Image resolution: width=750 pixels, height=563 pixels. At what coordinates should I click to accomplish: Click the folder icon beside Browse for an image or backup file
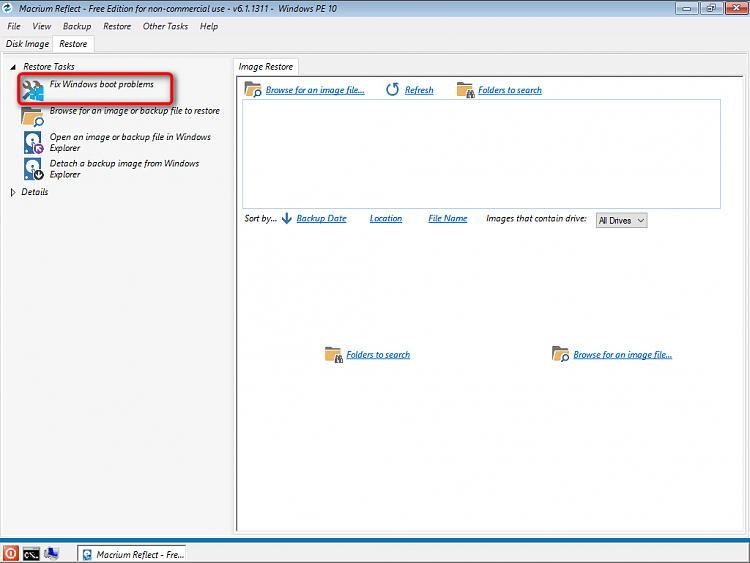click(x=33, y=116)
